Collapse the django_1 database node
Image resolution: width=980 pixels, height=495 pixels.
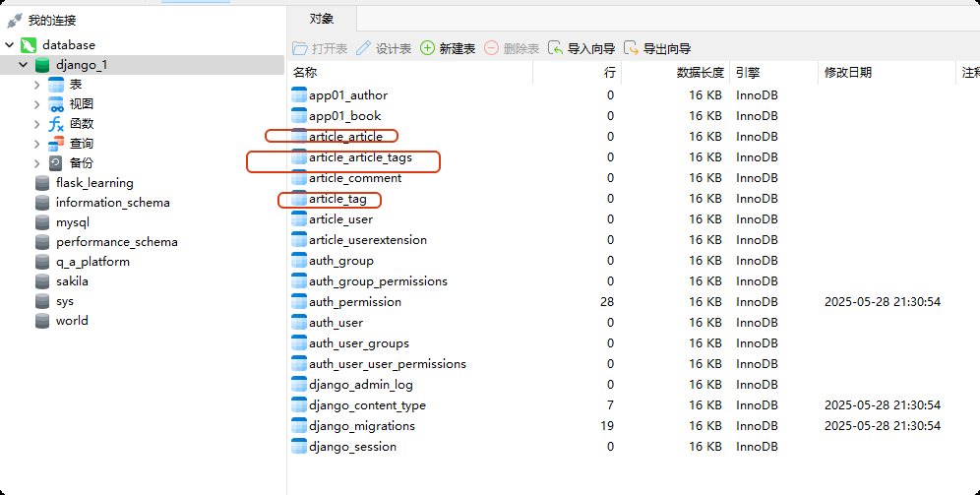coord(24,65)
